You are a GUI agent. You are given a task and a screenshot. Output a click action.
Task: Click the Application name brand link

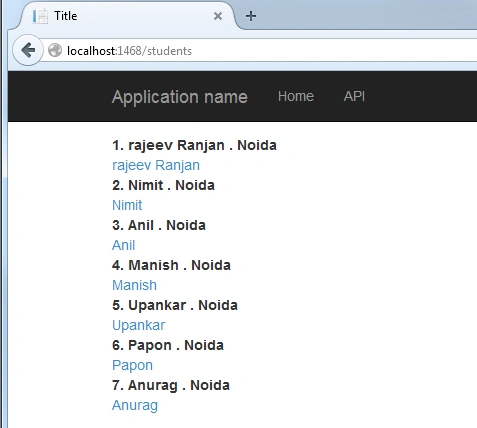click(x=180, y=97)
